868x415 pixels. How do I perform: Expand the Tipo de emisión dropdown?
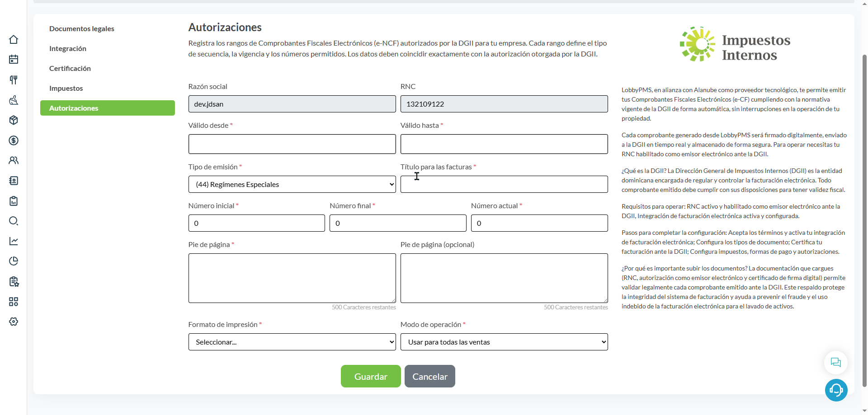(x=292, y=184)
